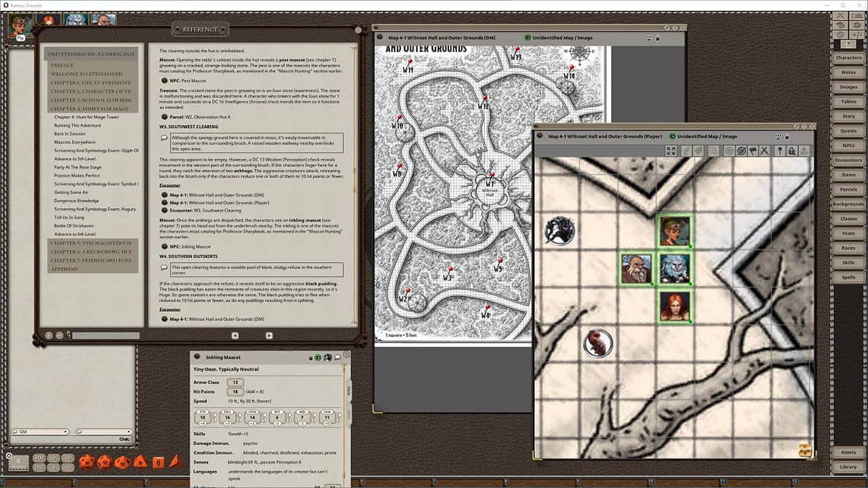Roll the orange d12 die

click(106, 462)
